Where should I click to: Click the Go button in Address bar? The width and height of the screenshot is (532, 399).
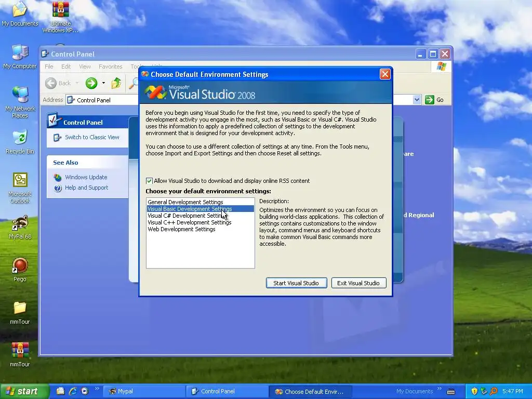[x=435, y=100]
